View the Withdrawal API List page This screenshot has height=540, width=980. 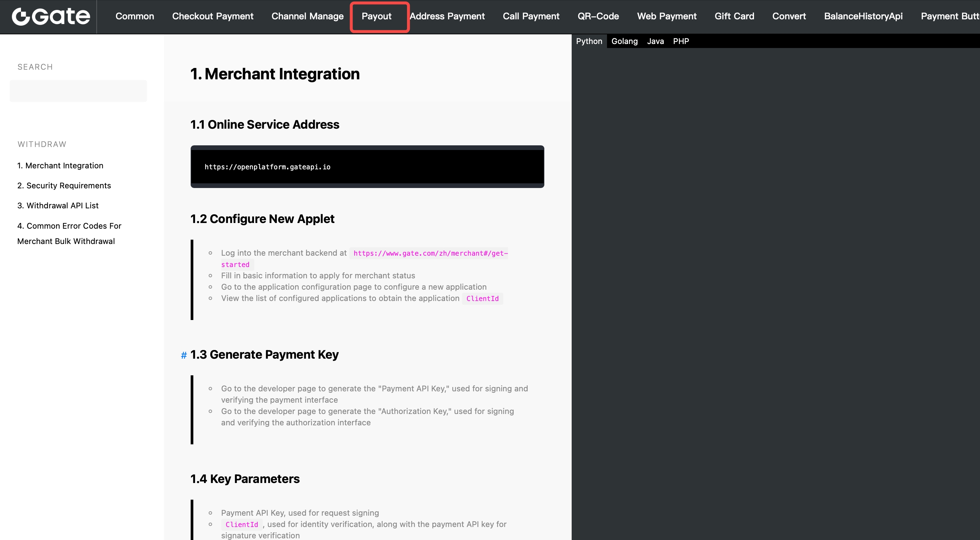point(57,205)
